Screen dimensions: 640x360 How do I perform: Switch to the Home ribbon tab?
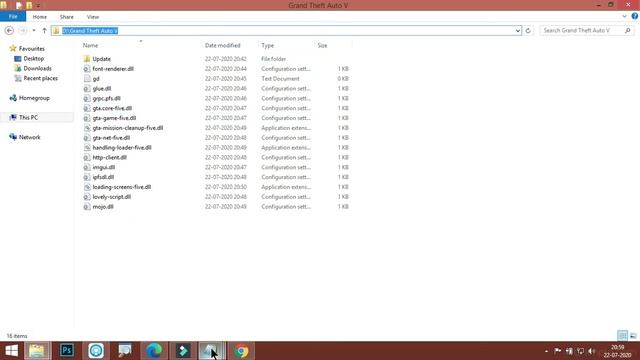[40, 17]
